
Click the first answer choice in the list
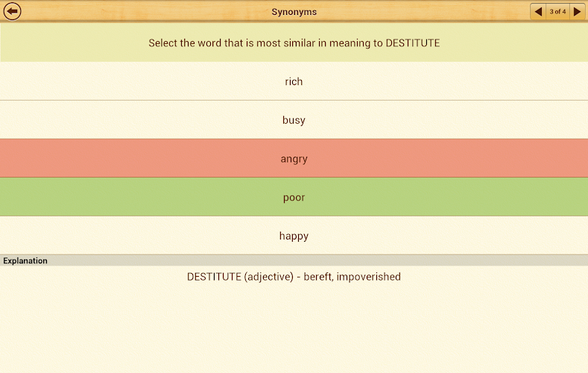coord(294,81)
